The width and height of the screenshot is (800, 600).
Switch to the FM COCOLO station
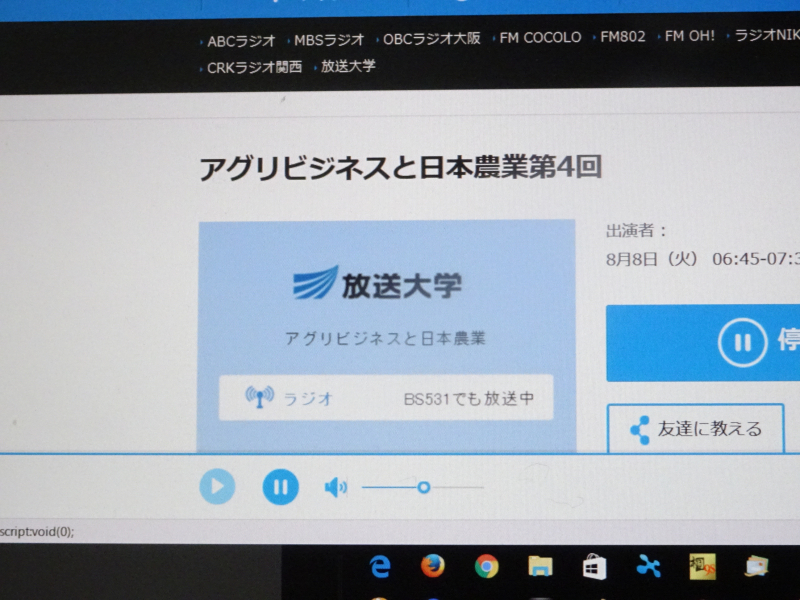tap(540, 37)
